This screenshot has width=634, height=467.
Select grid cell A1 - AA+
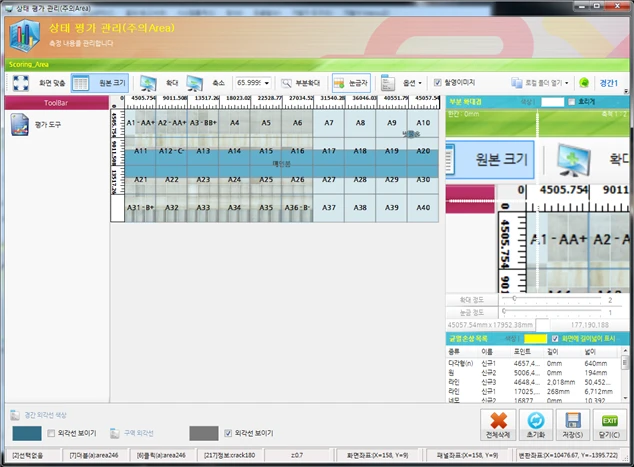pyautogui.click(x=140, y=123)
